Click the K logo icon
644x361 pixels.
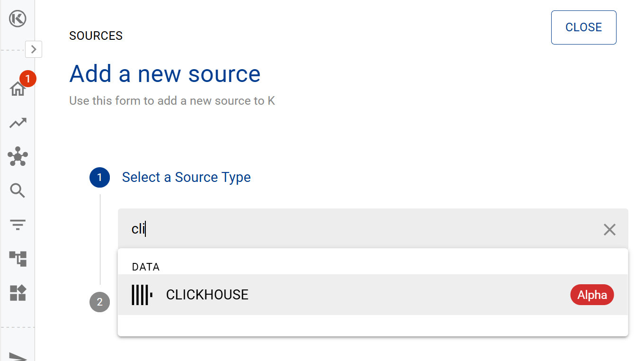point(18,19)
